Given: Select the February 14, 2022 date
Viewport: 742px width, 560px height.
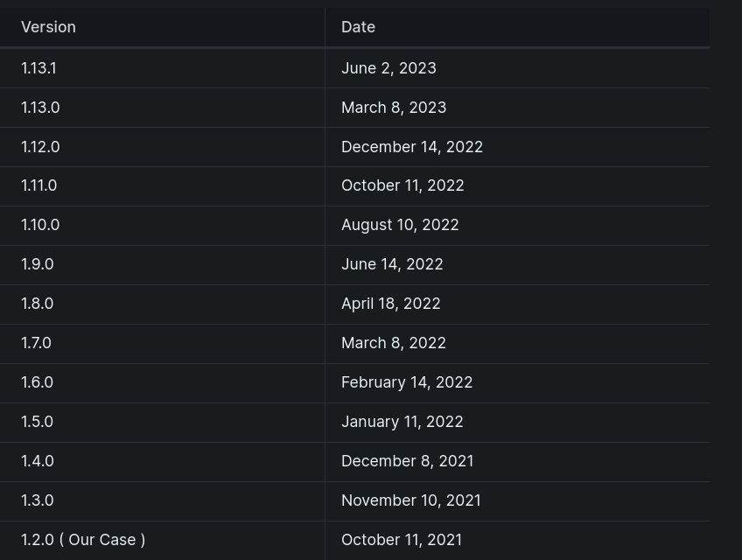Looking at the screenshot, I should coord(407,382).
